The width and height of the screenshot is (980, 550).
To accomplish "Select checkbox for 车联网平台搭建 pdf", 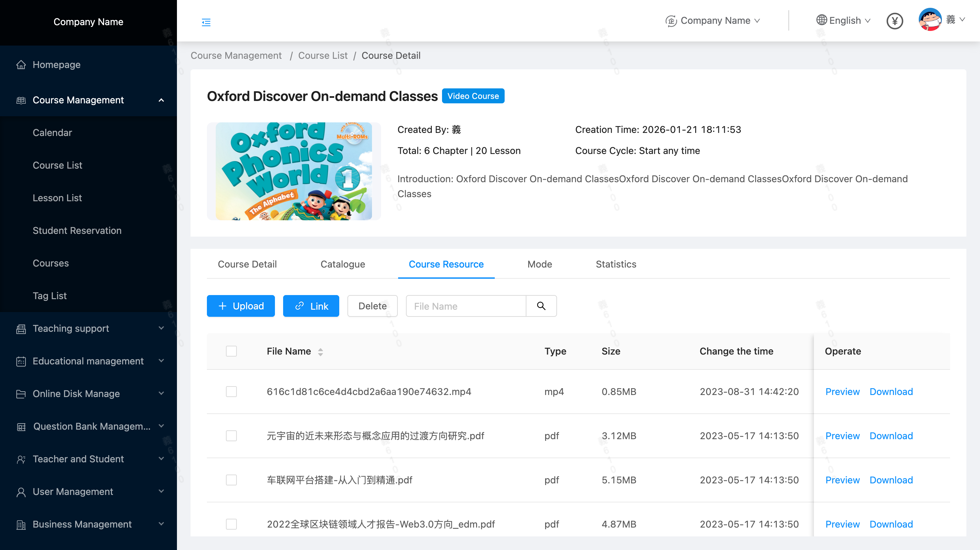I will click(231, 480).
